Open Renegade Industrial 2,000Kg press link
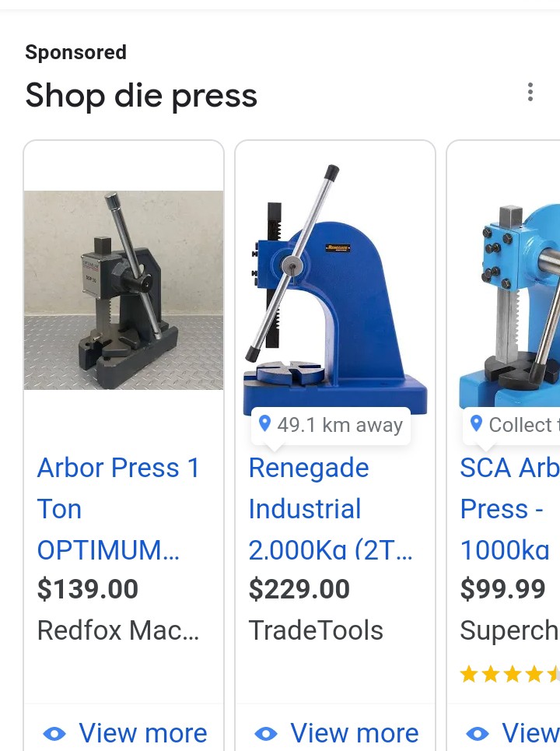Image resolution: width=560 pixels, height=751 pixels. point(331,509)
